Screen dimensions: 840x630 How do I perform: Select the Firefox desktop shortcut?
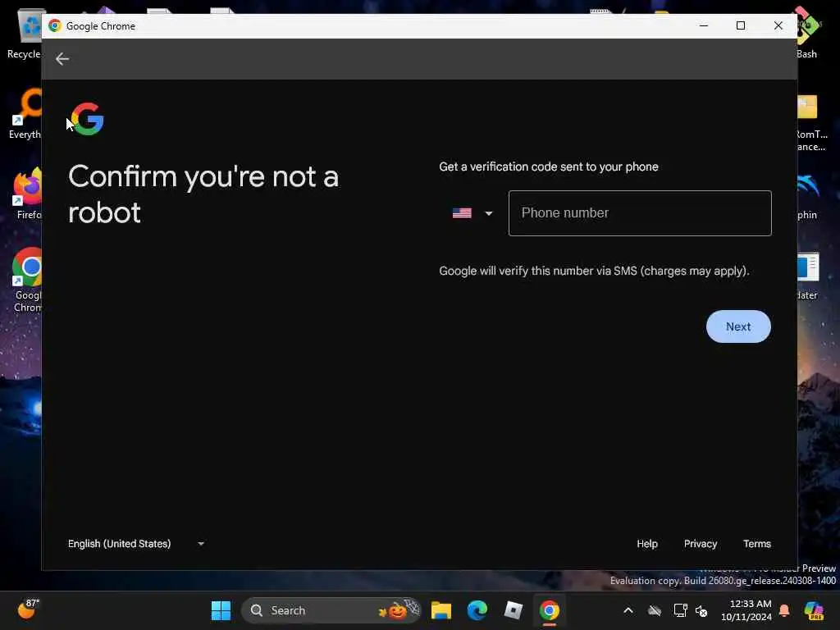point(27,194)
